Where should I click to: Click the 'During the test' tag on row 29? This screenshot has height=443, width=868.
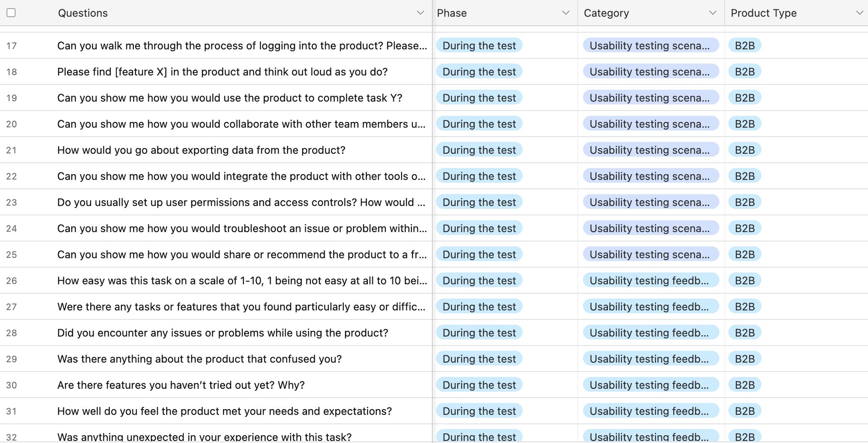tap(479, 359)
